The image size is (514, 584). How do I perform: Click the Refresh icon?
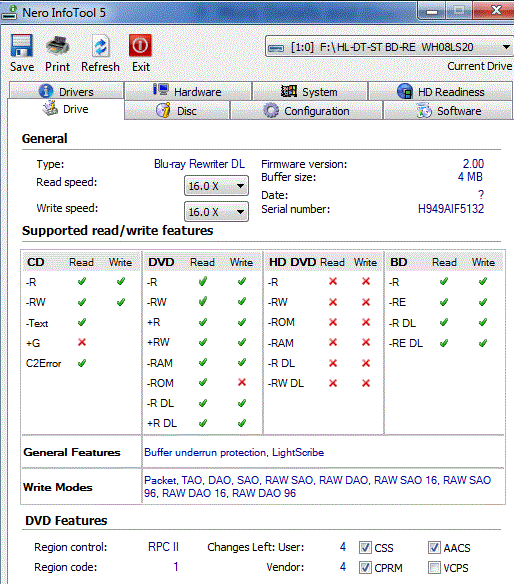click(100, 46)
